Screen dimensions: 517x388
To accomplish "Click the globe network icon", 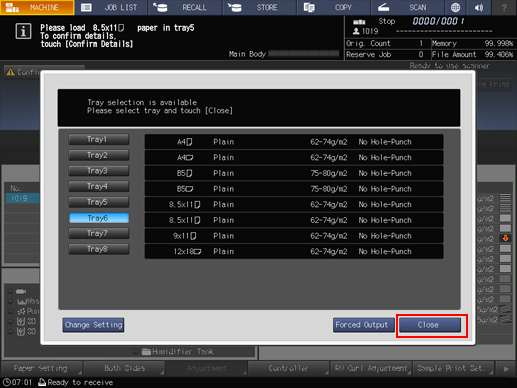I will [455, 7].
